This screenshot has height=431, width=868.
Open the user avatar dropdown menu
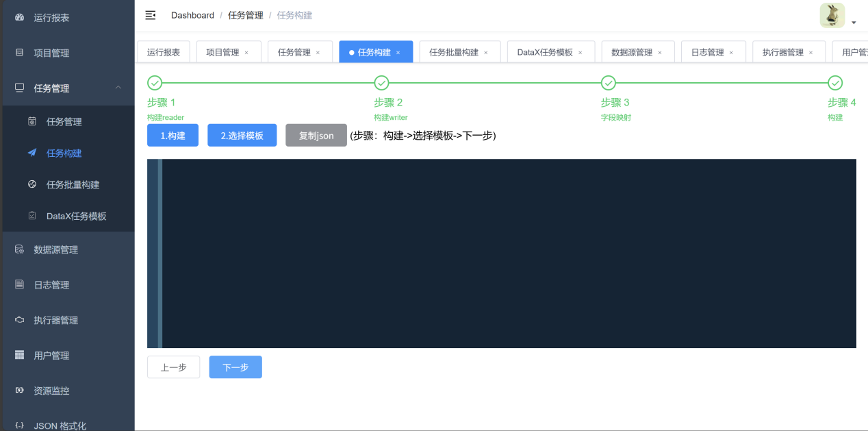837,16
